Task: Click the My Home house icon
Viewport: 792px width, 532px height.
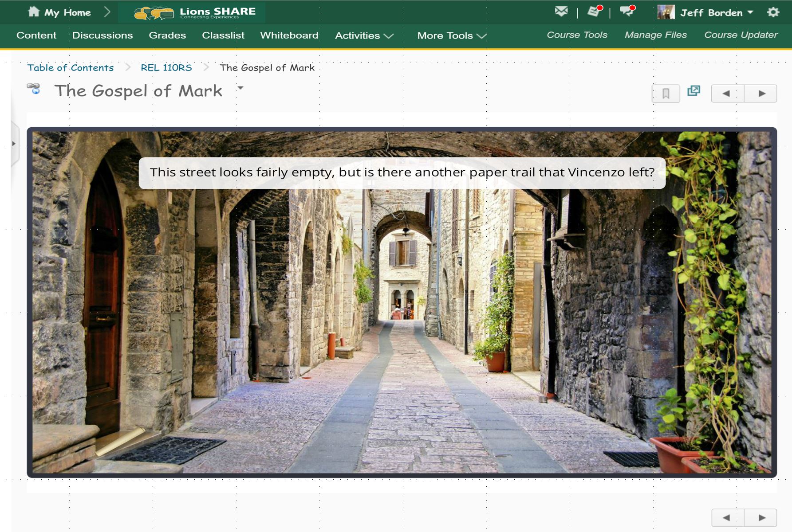Action: click(x=31, y=12)
